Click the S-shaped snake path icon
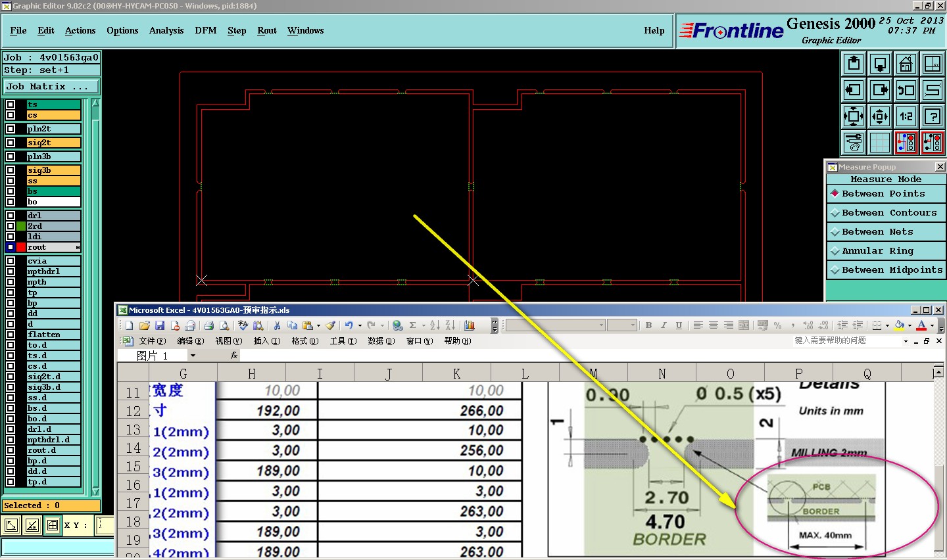 point(933,90)
